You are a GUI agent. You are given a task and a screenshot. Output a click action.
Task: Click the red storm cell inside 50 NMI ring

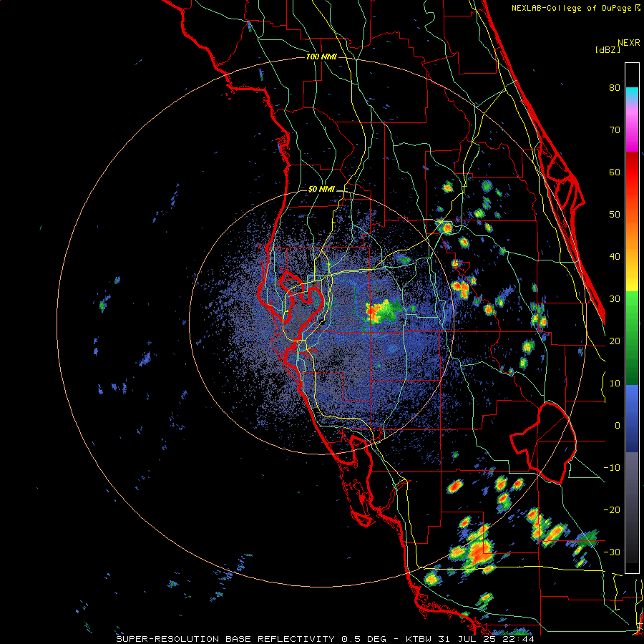click(373, 312)
